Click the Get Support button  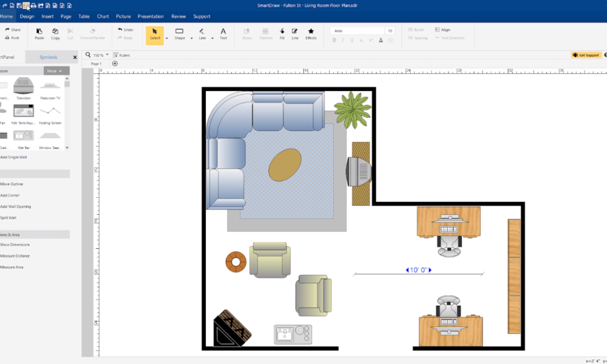[x=586, y=55]
